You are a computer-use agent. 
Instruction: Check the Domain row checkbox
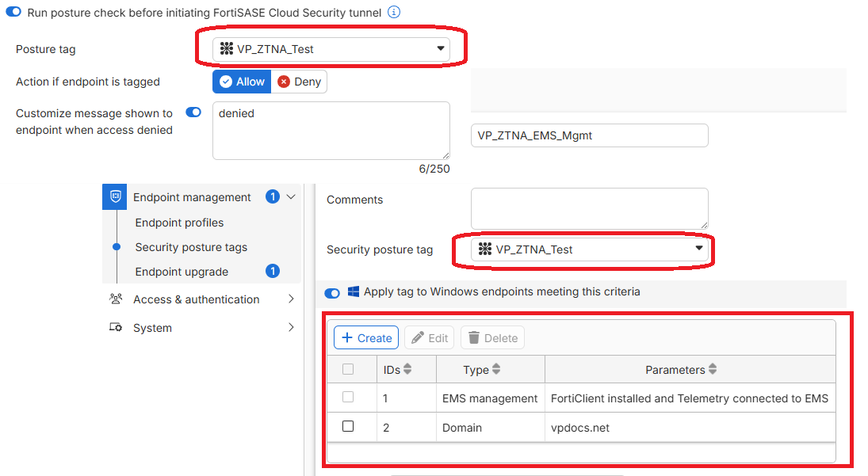click(348, 426)
